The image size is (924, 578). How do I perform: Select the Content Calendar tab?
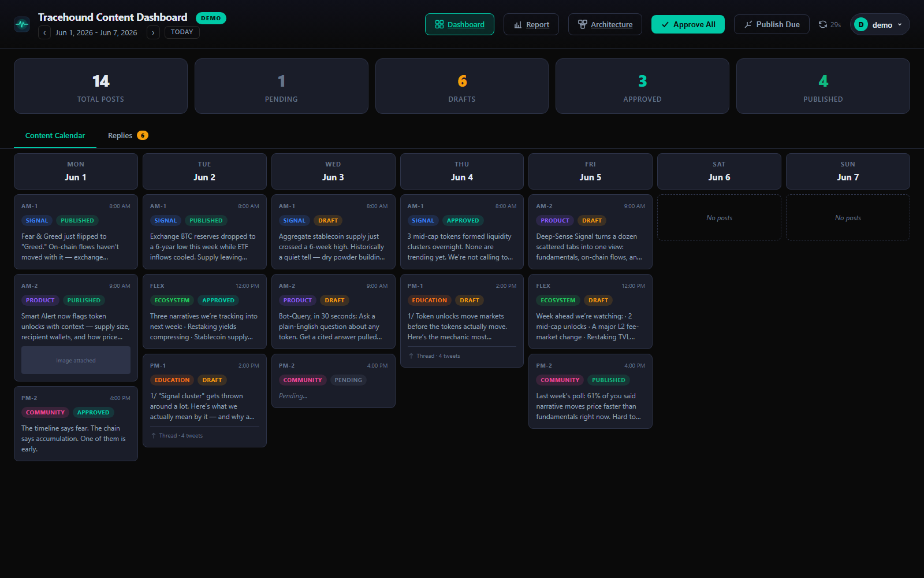tap(55, 135)
